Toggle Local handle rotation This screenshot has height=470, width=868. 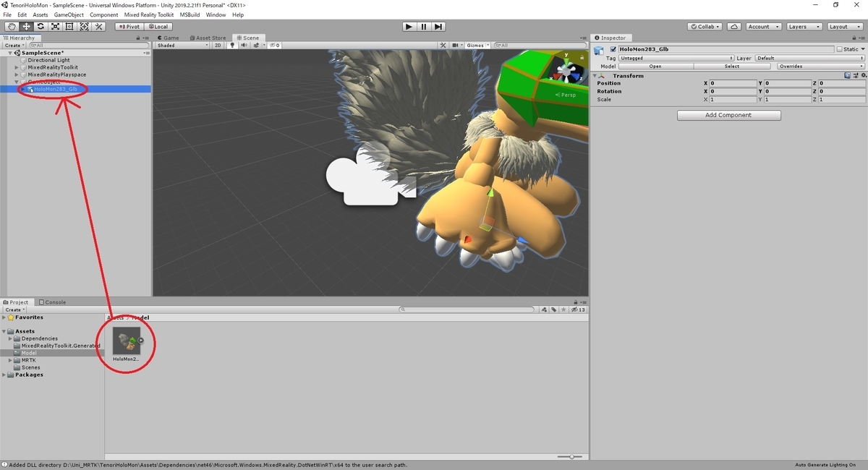point(157,27)
